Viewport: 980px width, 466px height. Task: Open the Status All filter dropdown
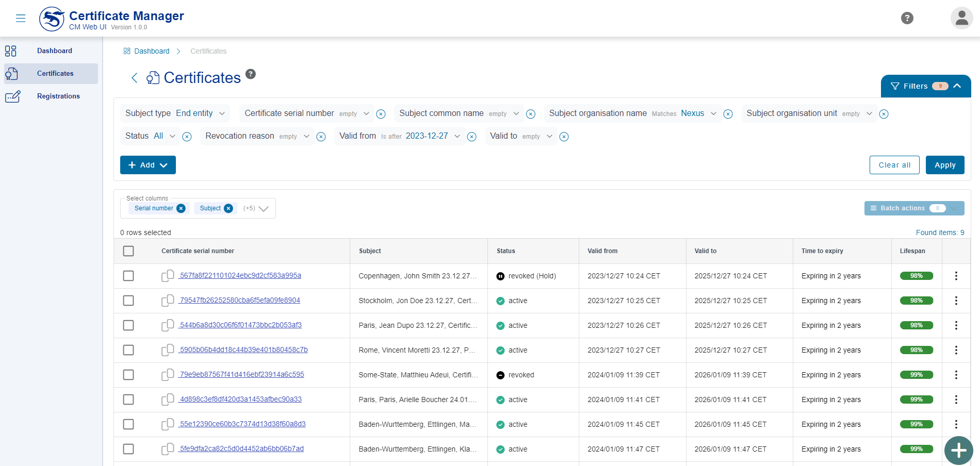tap(172, 136)
